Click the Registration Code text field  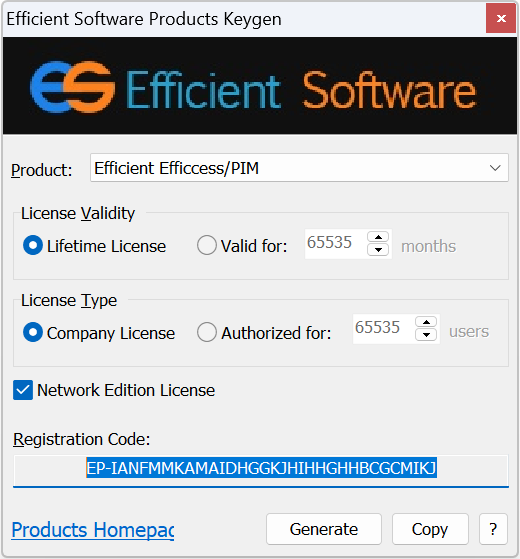261,470
